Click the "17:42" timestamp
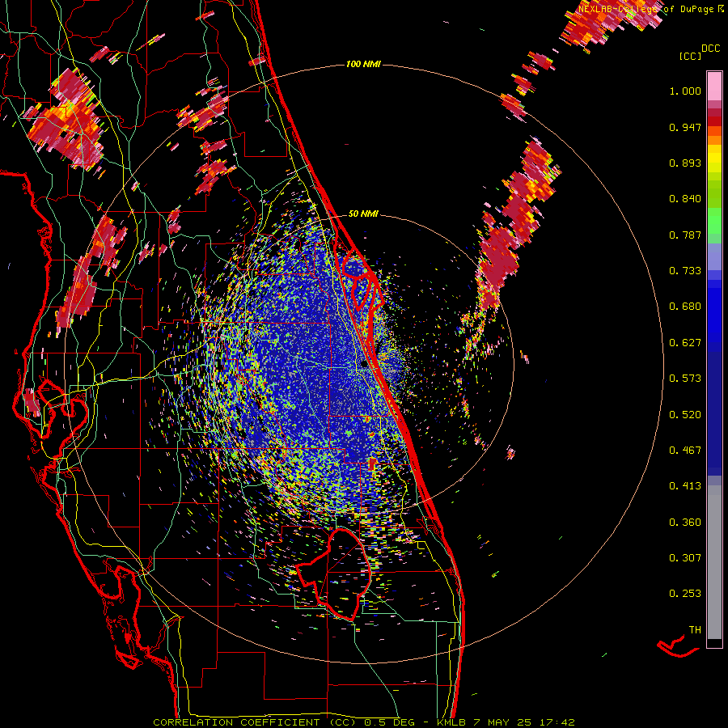This screenshot has height=728, width=728. 557,722
